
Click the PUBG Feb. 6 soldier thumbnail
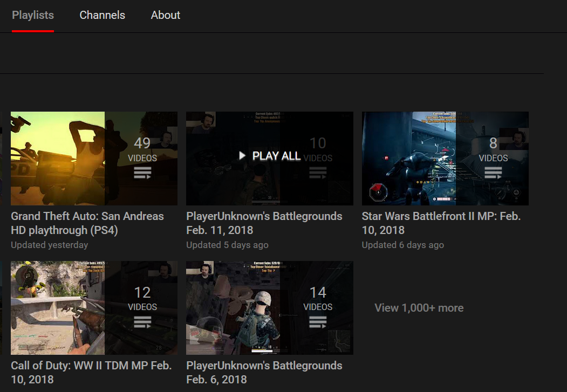[x=270, y=308]
